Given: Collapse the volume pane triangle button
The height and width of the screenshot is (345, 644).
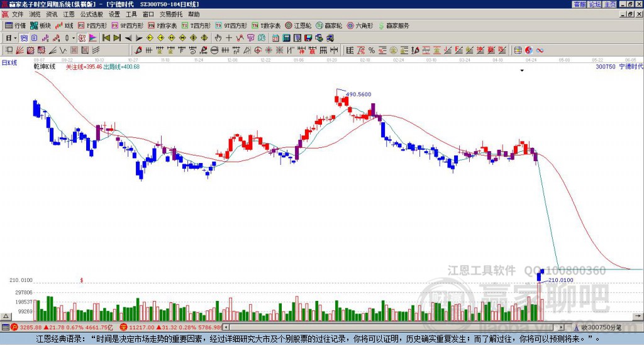Looking at the screenshot, I should click(6, 317).
